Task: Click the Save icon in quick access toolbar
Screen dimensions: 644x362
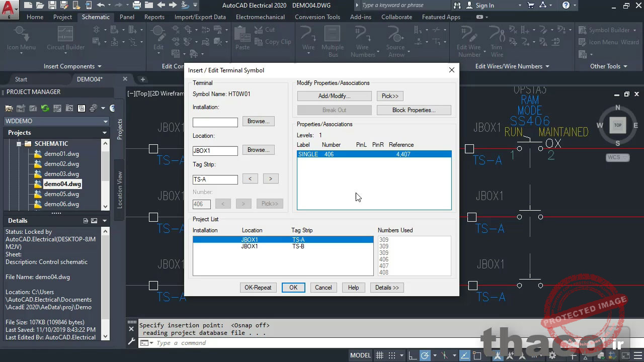Action: pos(52,6)
